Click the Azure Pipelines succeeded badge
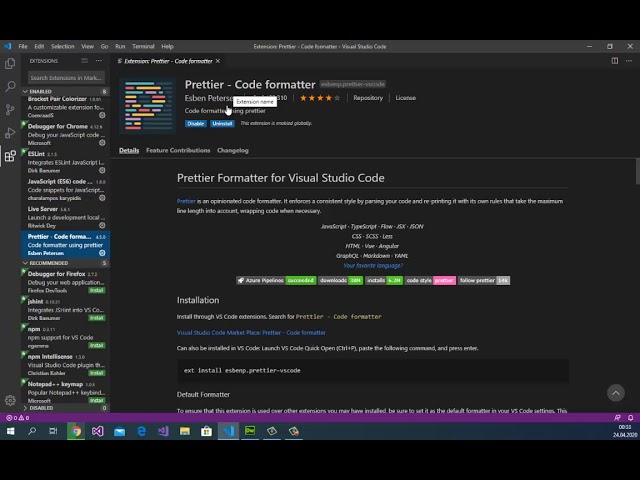Screen dimensions: 640x480 276,280
